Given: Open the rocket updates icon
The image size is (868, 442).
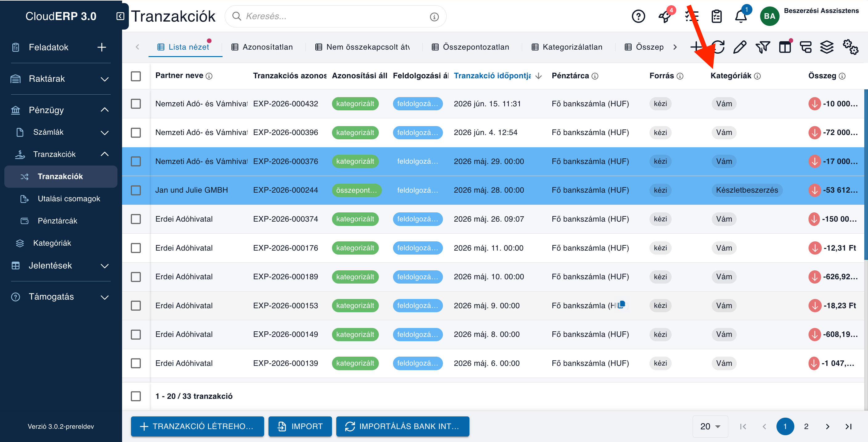Looking at the screenshot, I should coord(665,16).
